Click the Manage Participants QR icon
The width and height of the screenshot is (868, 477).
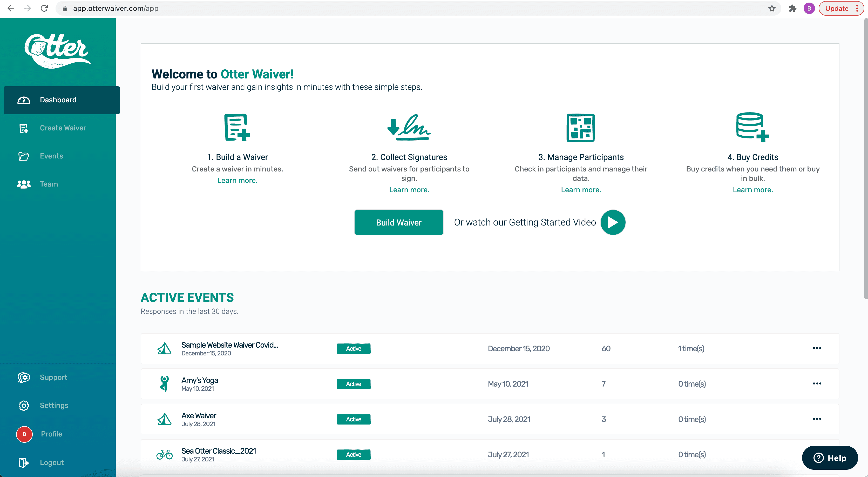[x=581, y=128]
